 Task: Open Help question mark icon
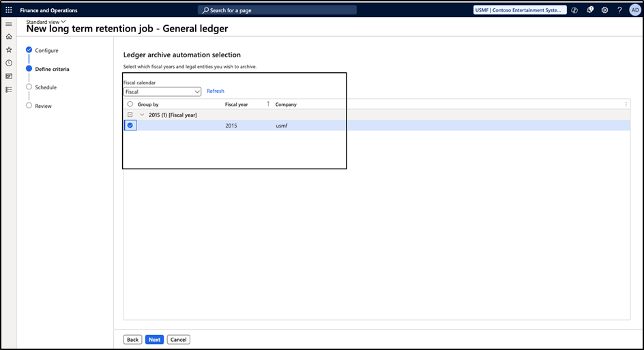coord(619,10)
